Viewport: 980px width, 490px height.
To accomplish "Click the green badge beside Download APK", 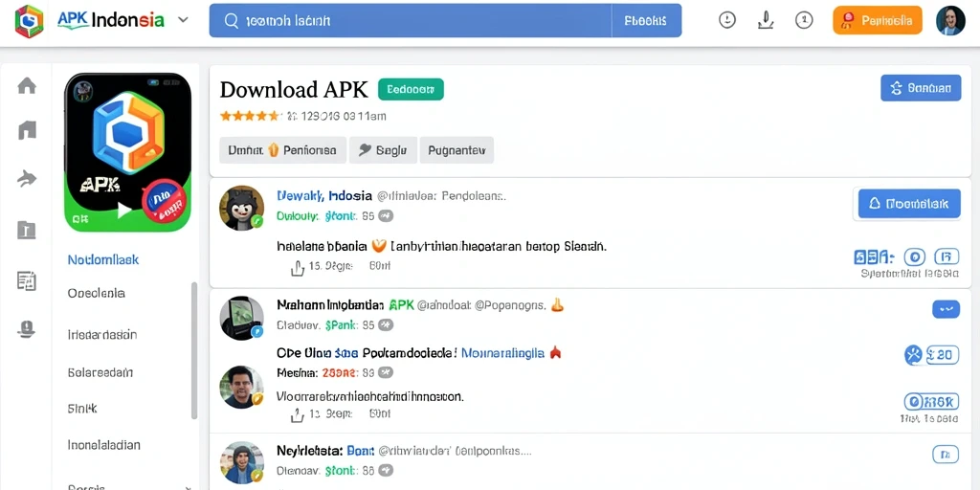I will [x=411, y=89].
